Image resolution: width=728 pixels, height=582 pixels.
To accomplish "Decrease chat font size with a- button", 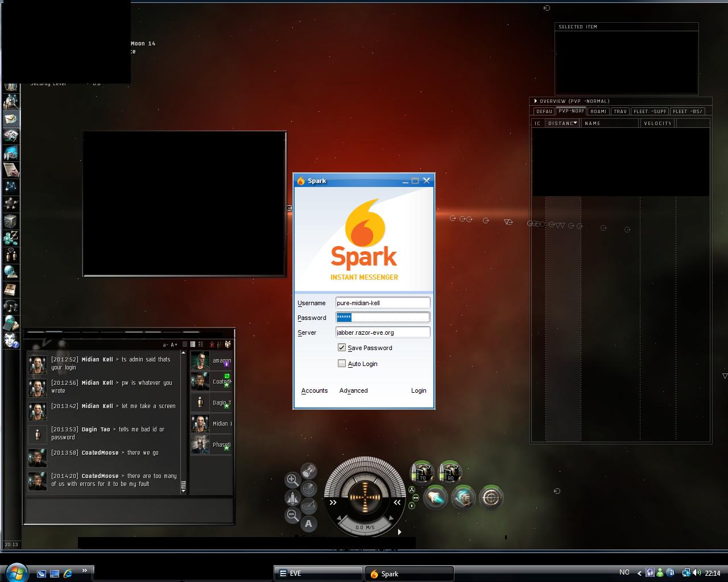I will pos(166,345).
